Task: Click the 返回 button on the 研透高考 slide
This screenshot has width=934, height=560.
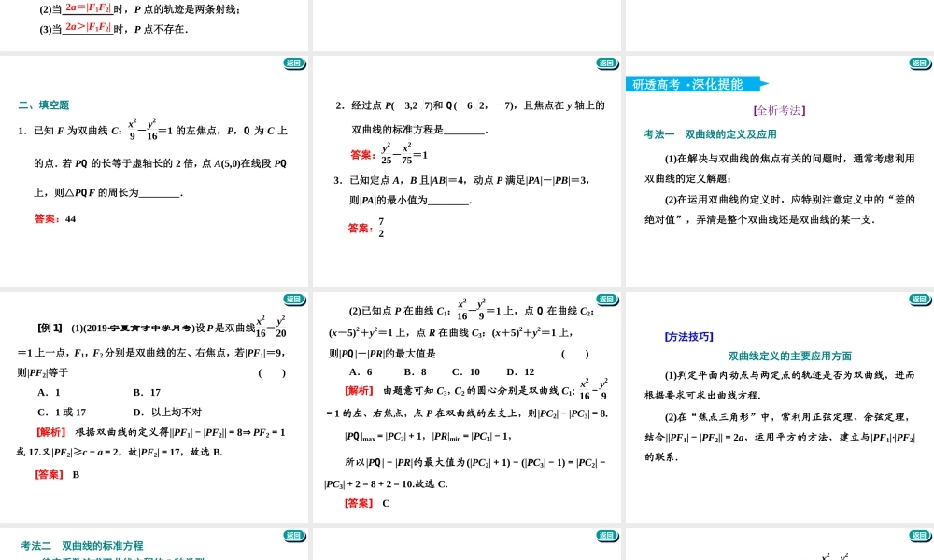Action: [x=917, y=64]
